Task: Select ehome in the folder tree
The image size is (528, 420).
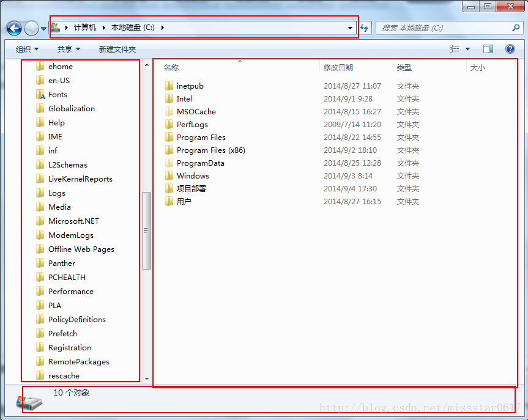Action: (x=61, y=66)
